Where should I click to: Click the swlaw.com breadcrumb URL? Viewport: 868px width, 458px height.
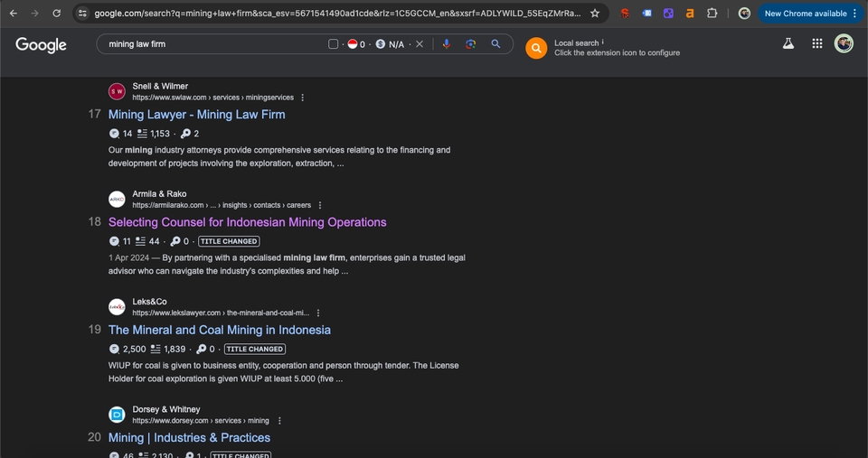(213, 98)
